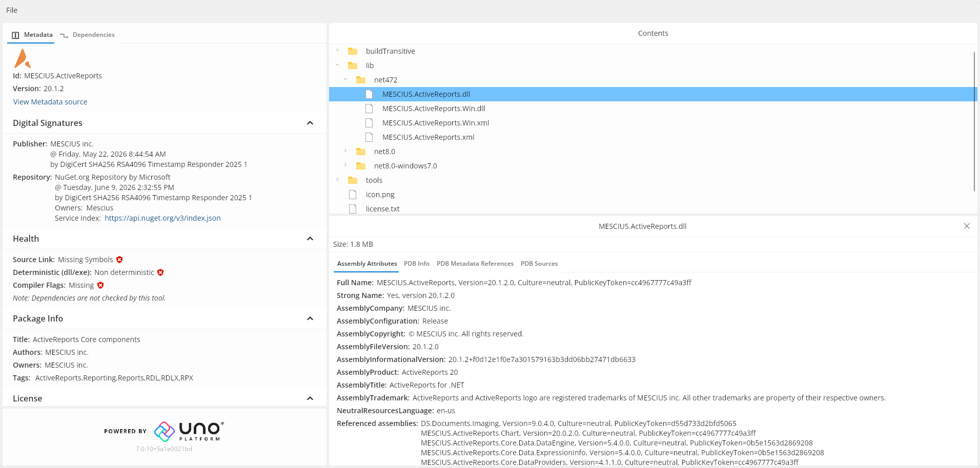Click the Missing Symbols warning icon

(119, 260)
